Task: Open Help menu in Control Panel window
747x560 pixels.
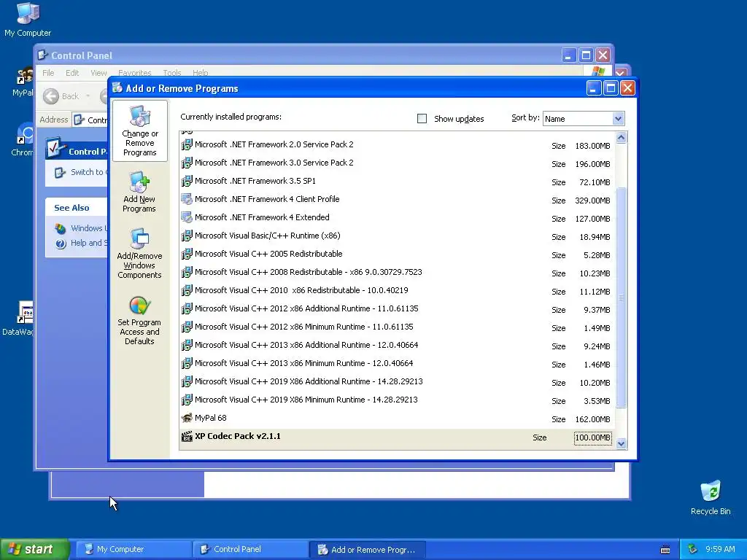Action: click(200, 73)
